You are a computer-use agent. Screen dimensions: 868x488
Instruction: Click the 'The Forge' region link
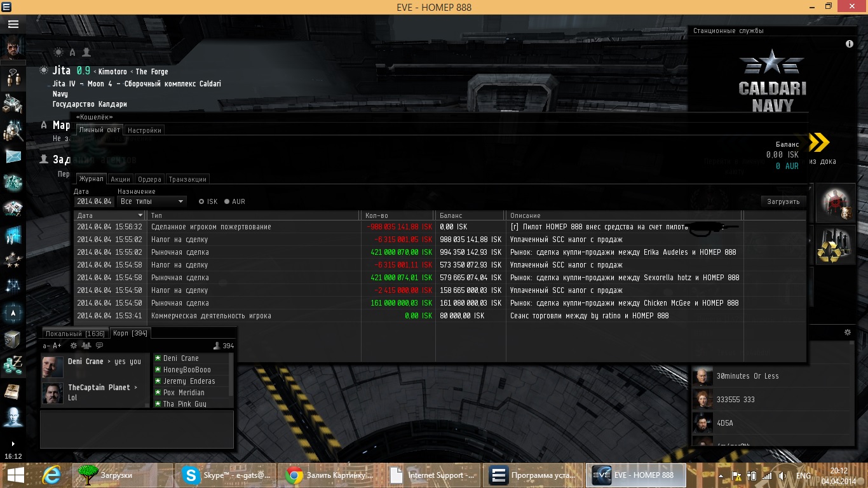coord(152,72)
